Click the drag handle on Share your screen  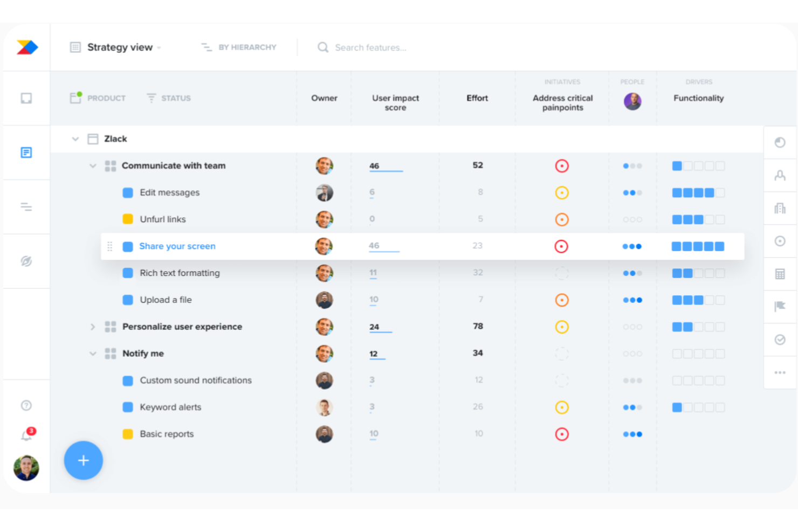click(109, 246)
